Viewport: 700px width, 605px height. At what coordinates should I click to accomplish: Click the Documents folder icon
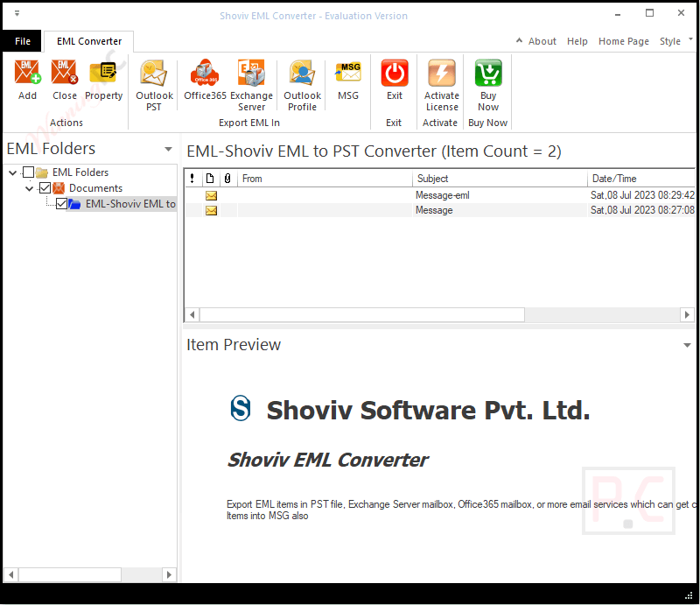tap(59, 188)
